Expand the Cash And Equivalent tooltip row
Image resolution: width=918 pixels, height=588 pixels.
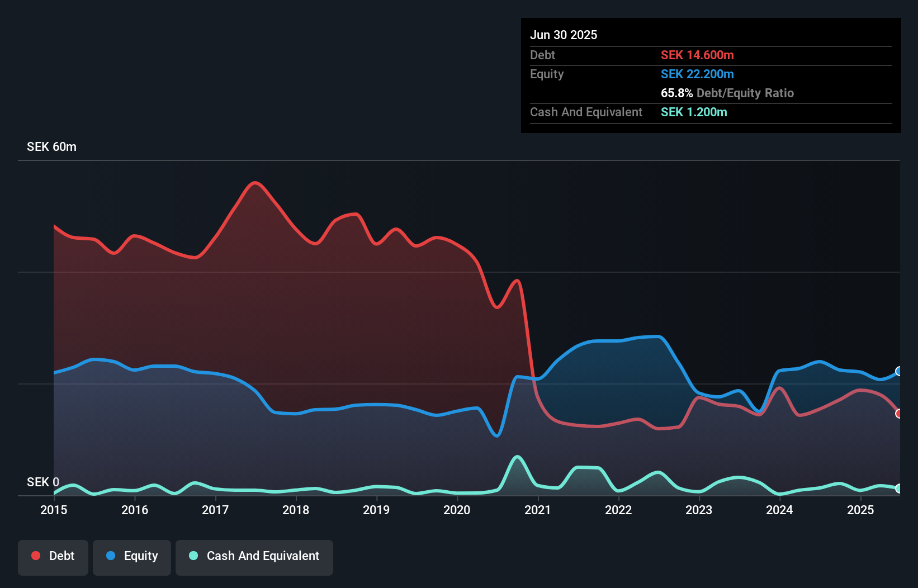tap(585, 112)
